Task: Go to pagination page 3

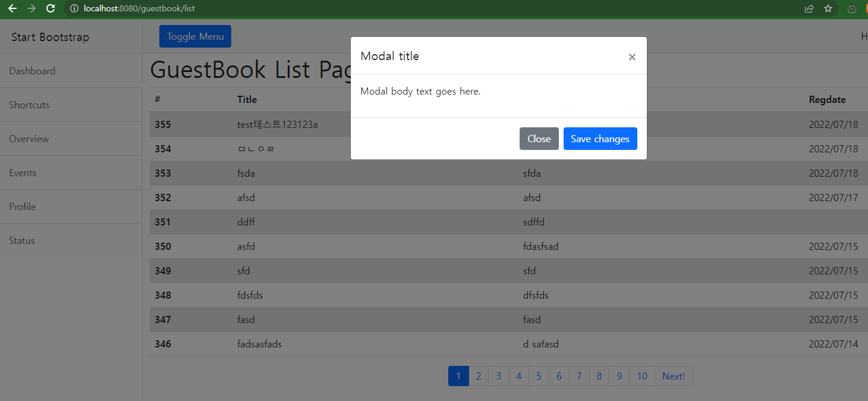Action: click(x=499, y=376)
